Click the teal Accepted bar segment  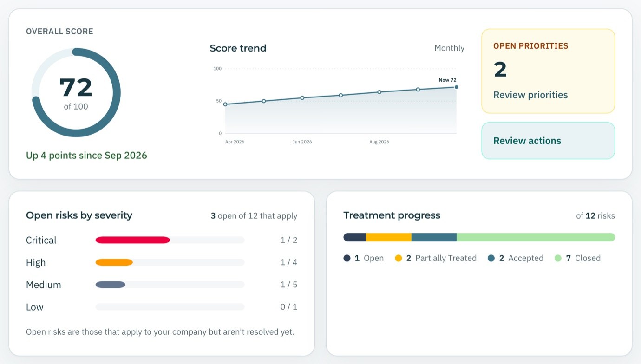click(x=434, y=237)
